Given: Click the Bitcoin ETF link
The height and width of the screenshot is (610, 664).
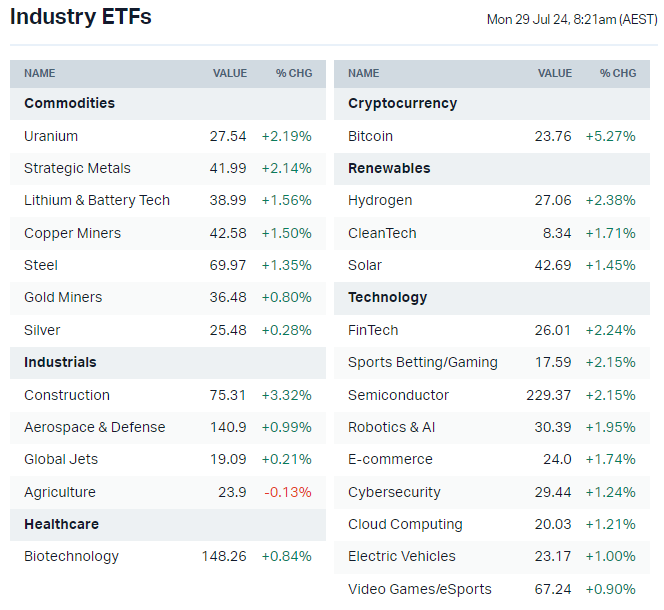Looking at the screenshot, I should pyautogui.click(x=370, y=136).
